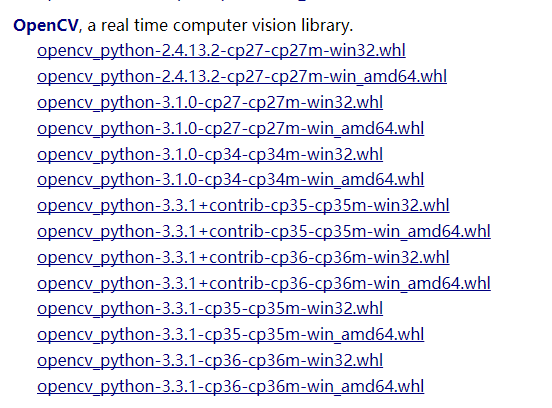Screen dimensions: 552x408
Task: Click opencv_python-3.1.0-cp27-cp27m-win32.whl link
Action: (x=210, y=102)
